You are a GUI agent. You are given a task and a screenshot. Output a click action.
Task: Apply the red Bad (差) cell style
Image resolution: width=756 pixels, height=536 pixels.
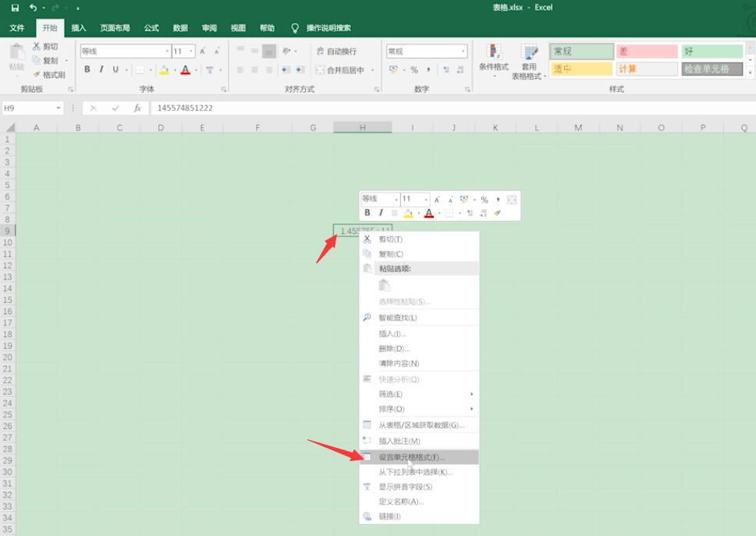coord(647,51)
